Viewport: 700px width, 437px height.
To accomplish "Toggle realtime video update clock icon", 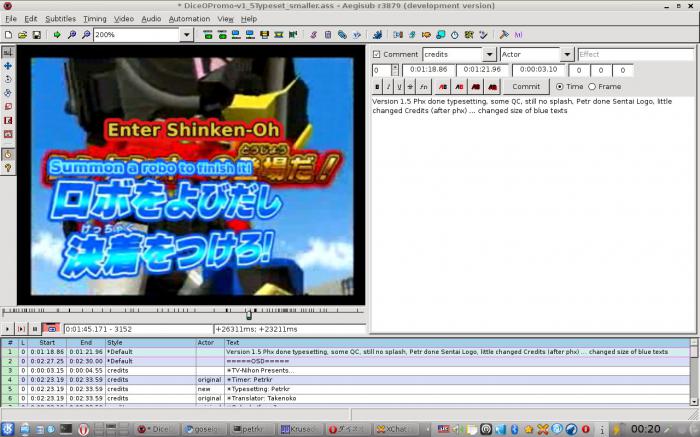I will [8, 154].
